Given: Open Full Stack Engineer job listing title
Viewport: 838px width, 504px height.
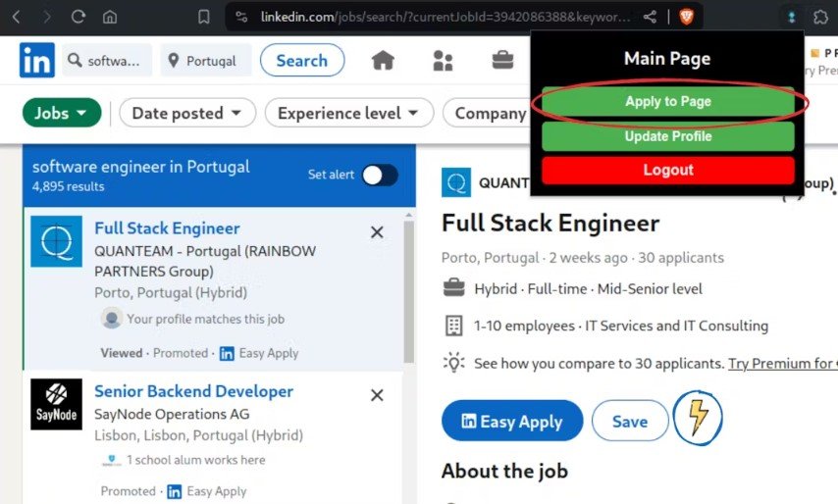Looking at the screenshot, I should [167, 228].
